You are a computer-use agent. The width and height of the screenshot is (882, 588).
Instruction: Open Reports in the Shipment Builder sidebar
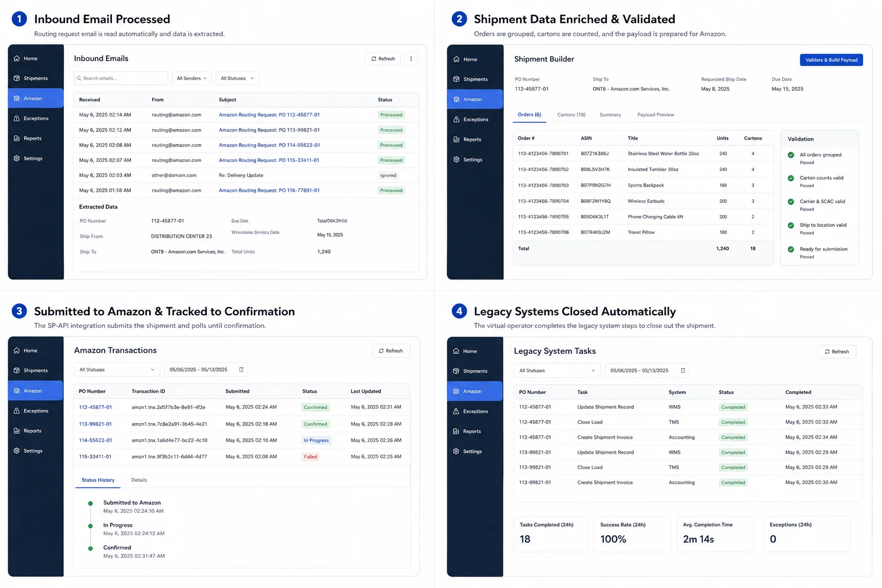click(x=467, y=140)
